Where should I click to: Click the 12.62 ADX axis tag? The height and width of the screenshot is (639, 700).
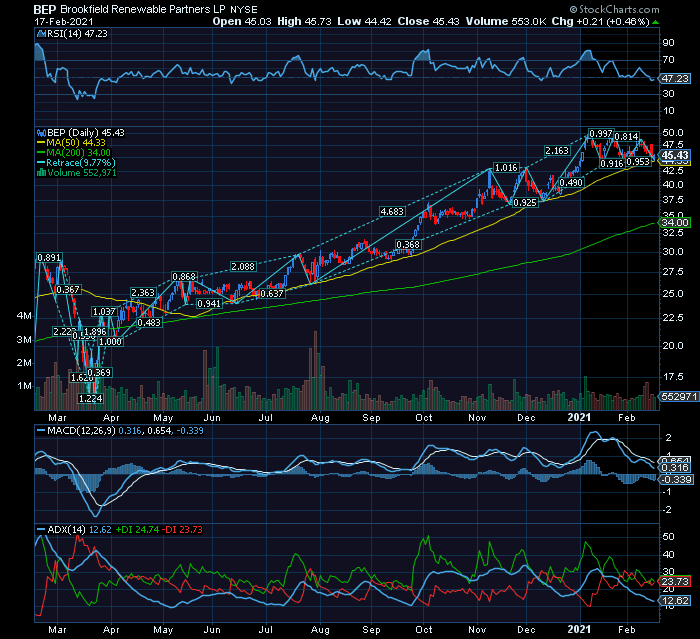pyautogui.click(x=675, y=601)
